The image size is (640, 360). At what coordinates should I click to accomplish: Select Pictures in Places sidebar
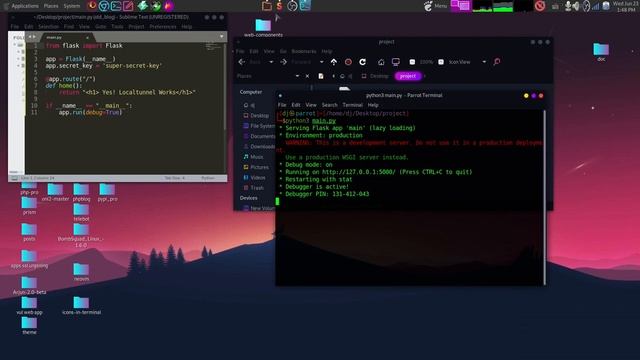[x=256, y=167]
